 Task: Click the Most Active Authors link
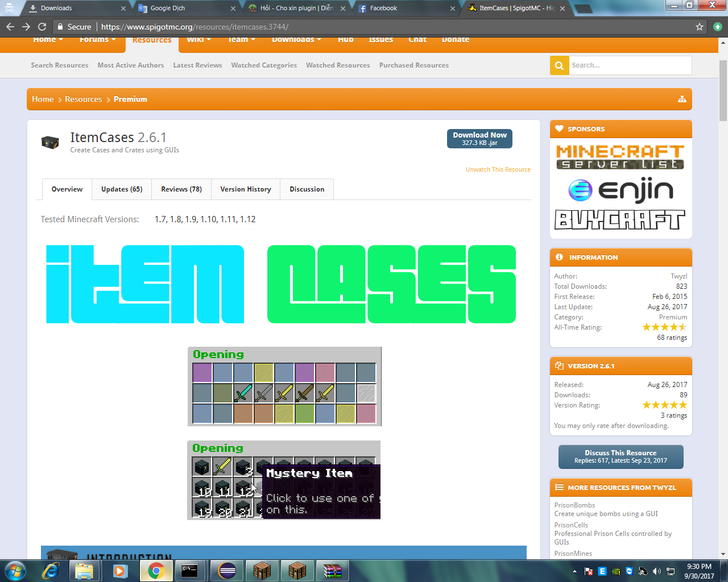click(131, 65)
